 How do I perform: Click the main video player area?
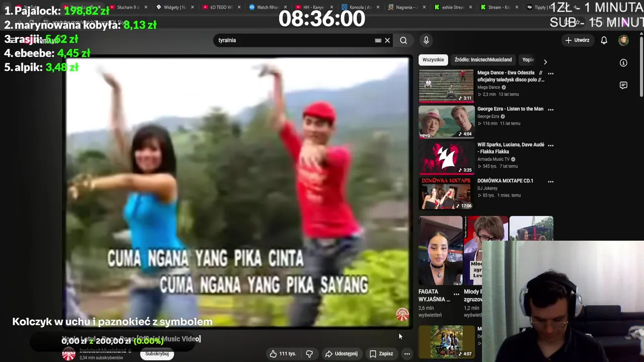coord(237,192)
